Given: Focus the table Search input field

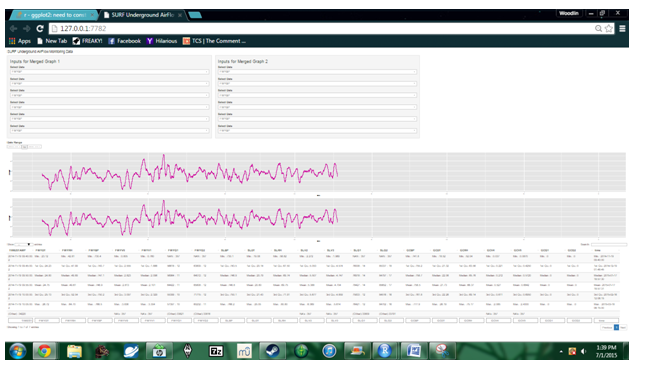Looking at the screenshot, I should click(x=609, y=244).
